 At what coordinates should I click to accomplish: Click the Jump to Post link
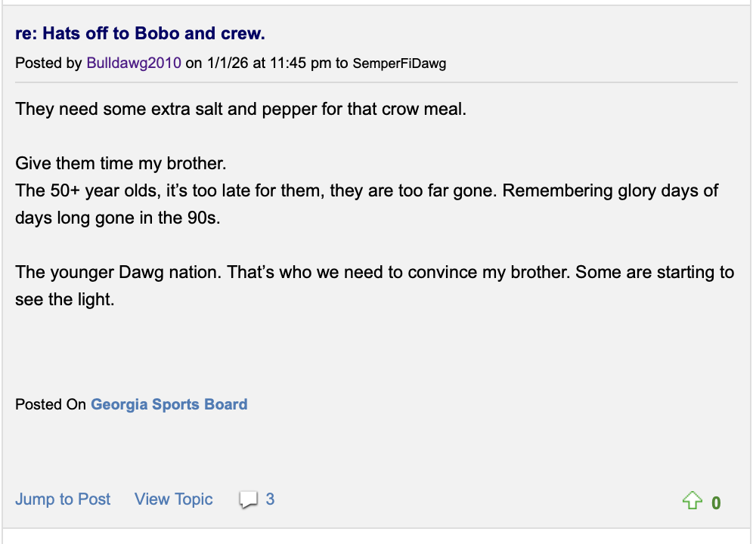pos(63,499)
